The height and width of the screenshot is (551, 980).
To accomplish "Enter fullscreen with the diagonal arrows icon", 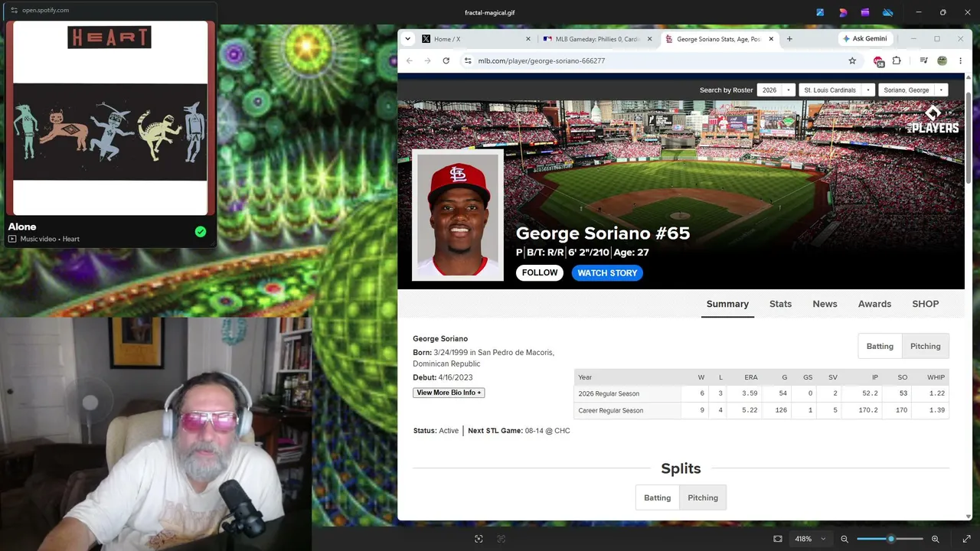I will 966,539.
